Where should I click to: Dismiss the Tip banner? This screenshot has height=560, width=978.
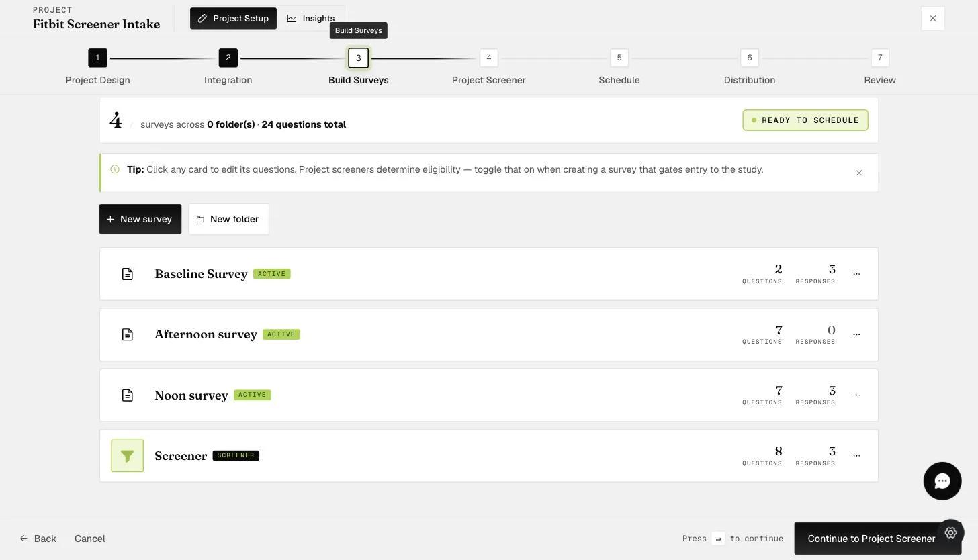tap(859, 173)
